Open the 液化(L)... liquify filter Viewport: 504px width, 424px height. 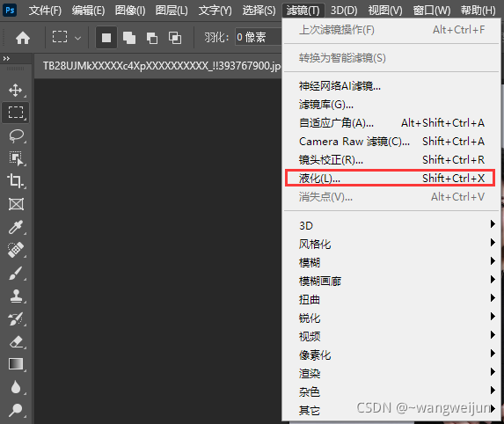click(390, 178)
